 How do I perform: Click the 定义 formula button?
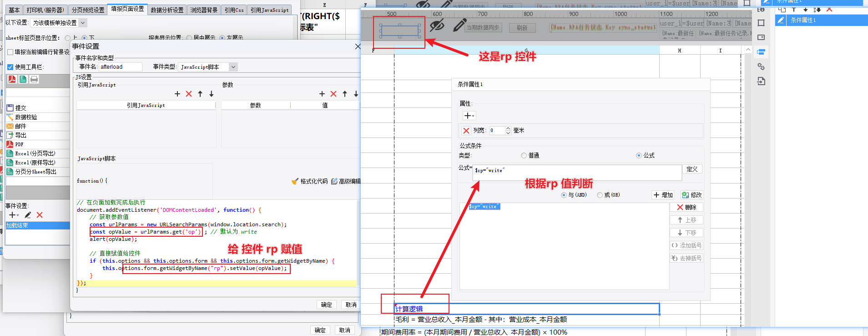692,169
